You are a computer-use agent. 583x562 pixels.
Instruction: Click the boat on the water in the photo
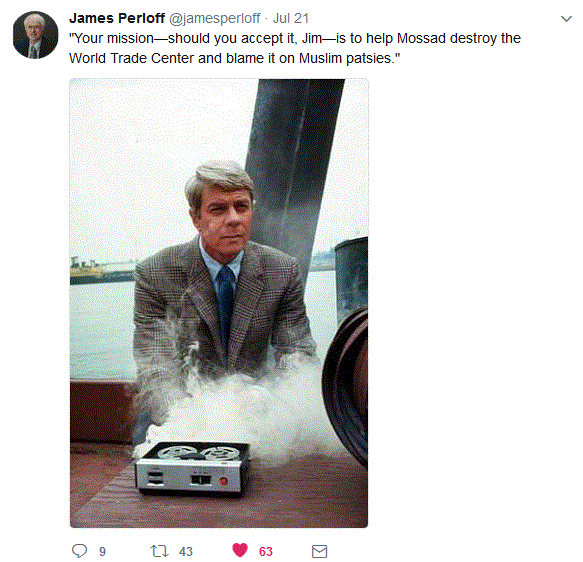point(93,269)
